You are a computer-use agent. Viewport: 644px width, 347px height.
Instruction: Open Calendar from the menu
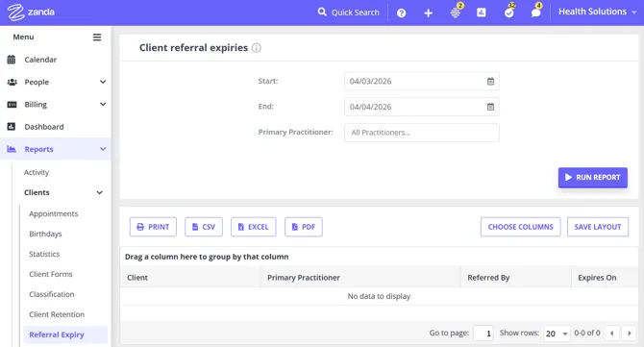click(40, 60)
